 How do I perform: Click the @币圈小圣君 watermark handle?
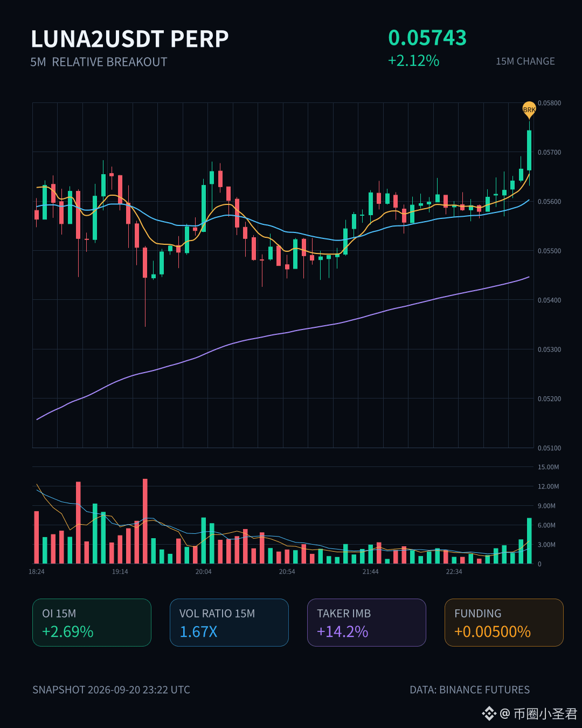[538, 714]
